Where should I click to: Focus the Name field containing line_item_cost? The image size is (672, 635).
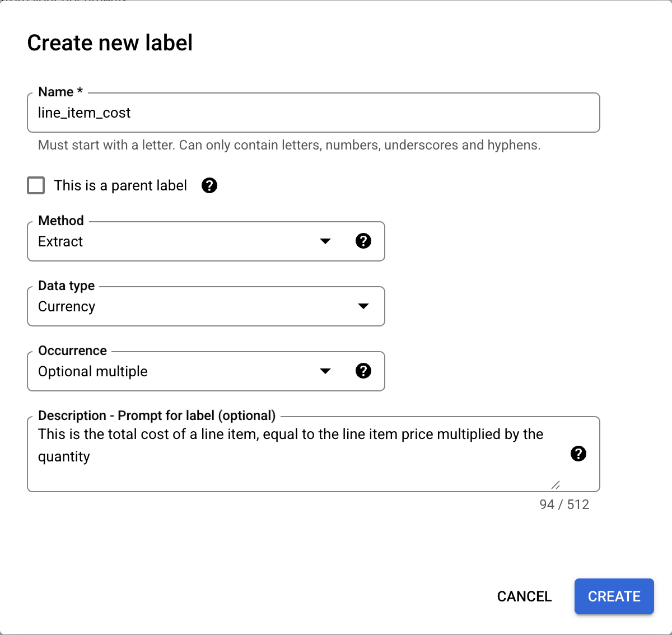tap(314, 113)
